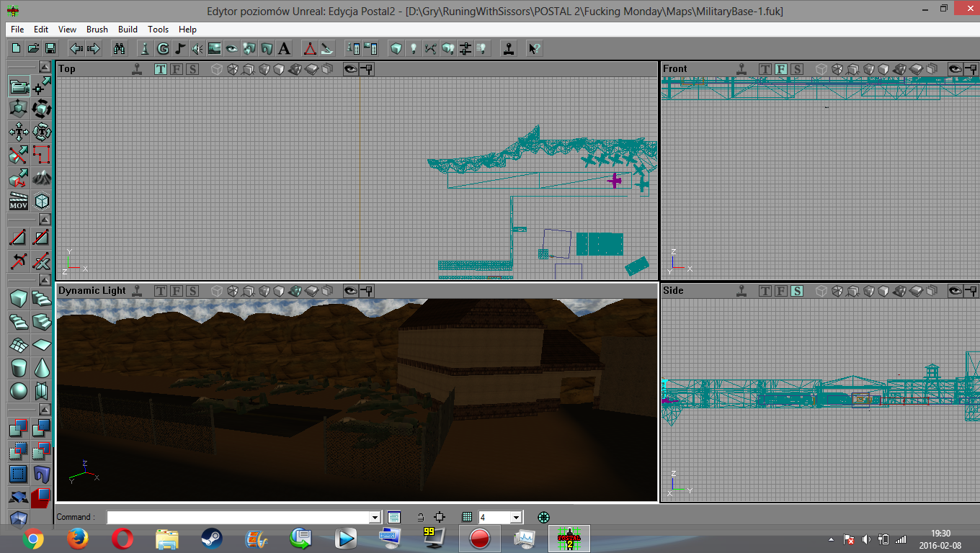Launch Google Chrome from the taskbar

point(33,538)
